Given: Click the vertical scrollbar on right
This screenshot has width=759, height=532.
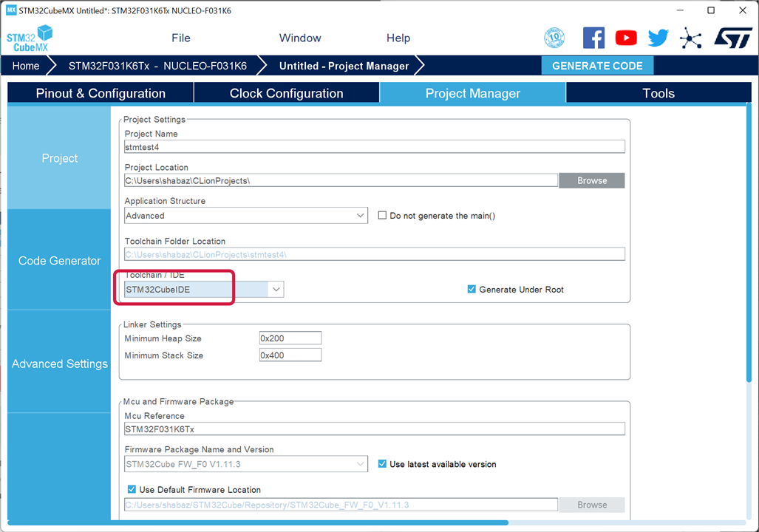Looking at the screenshot, I should (749, 242).
